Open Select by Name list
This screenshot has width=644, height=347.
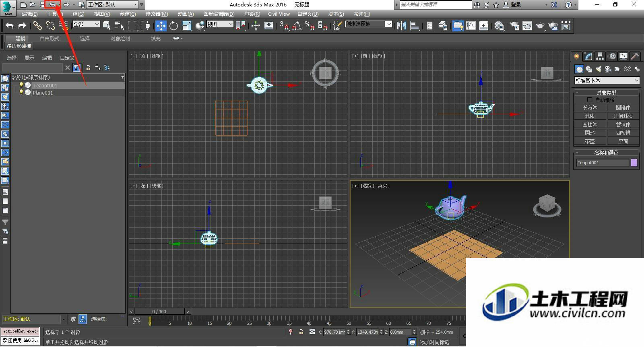pyautogui.click(x=119, y=26)
